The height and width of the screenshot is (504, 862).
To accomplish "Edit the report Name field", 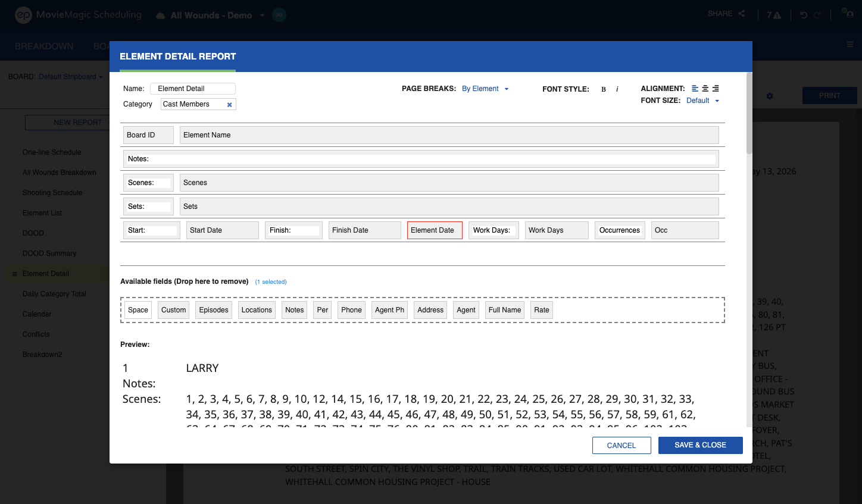I will [x=193, y=89].
